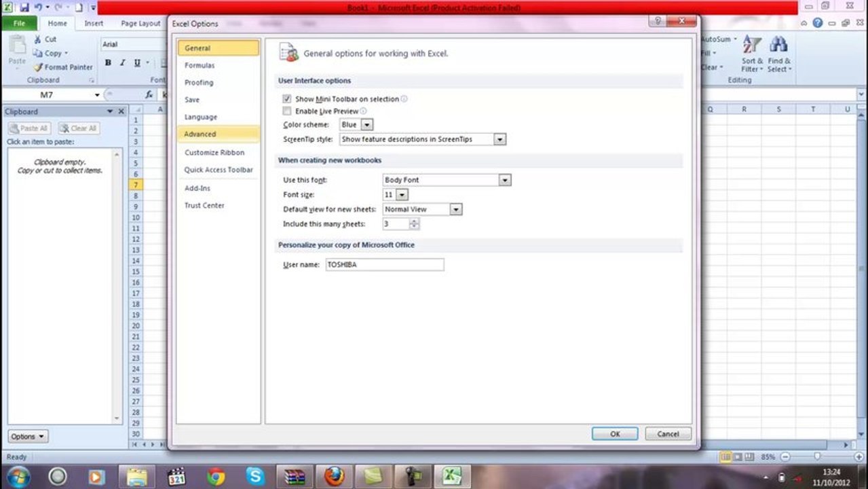
Task: Select the Format Painter brush
Action: [38, 67]
